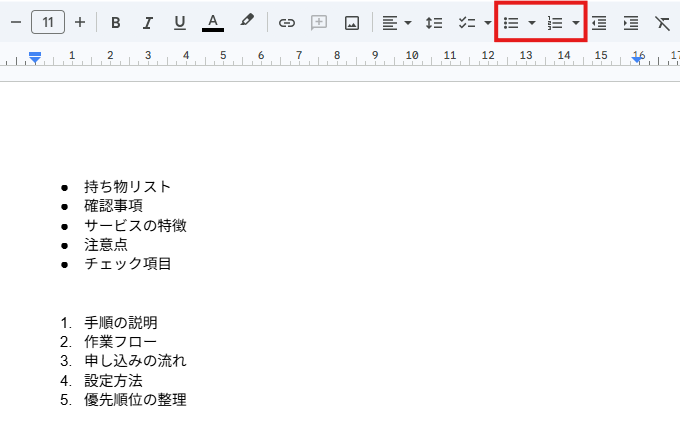Toggle underline formatting
Image resolution: width=680 pixels, height=427 pixels.
(180, 23)
